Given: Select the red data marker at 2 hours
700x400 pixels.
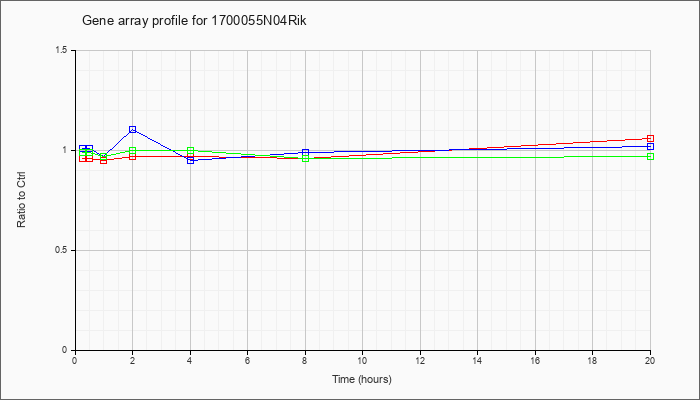Looking at the screenshot, I should pos(133,156).
